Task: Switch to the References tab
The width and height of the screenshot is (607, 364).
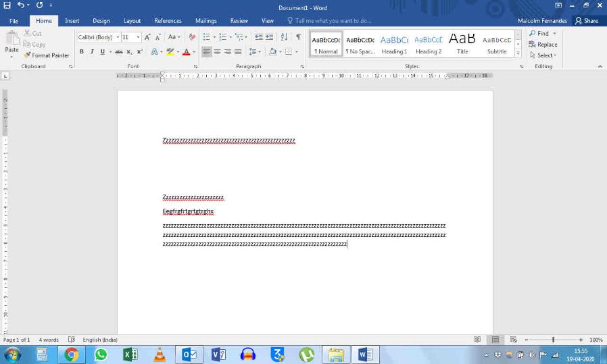Action: [x=168, y=21]
